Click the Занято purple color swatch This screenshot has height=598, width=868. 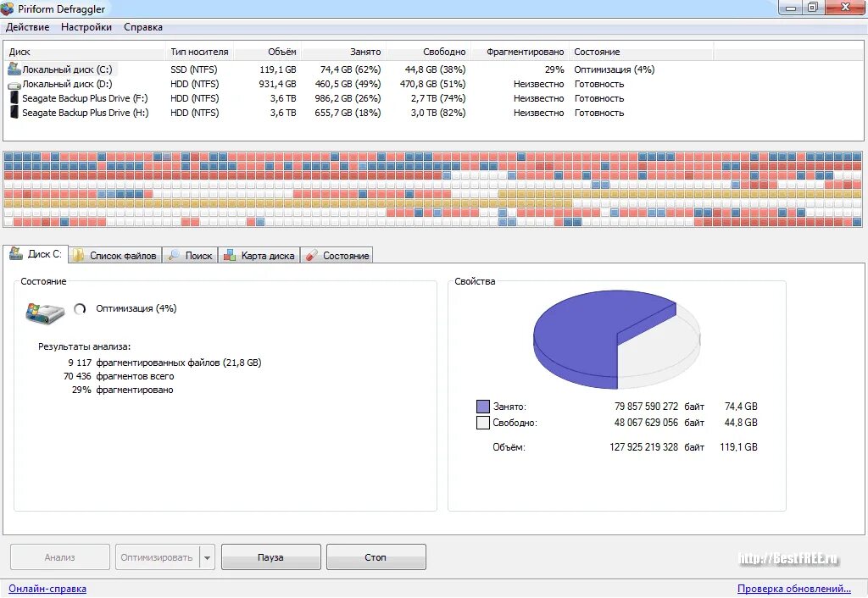click(483, 407)
